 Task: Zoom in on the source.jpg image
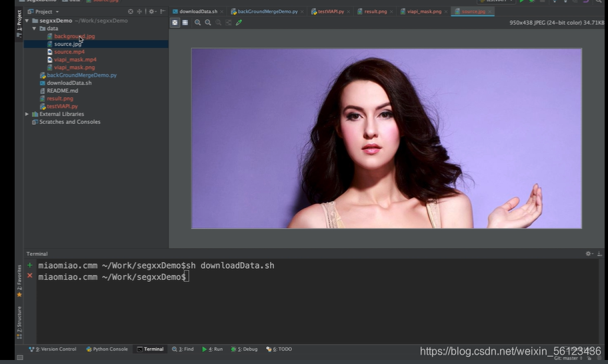point(198,23)
